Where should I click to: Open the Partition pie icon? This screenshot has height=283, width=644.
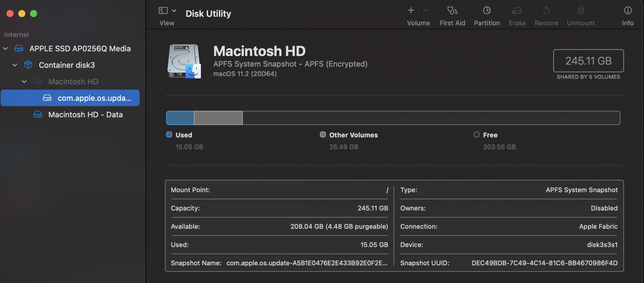(x=487, y=11)
